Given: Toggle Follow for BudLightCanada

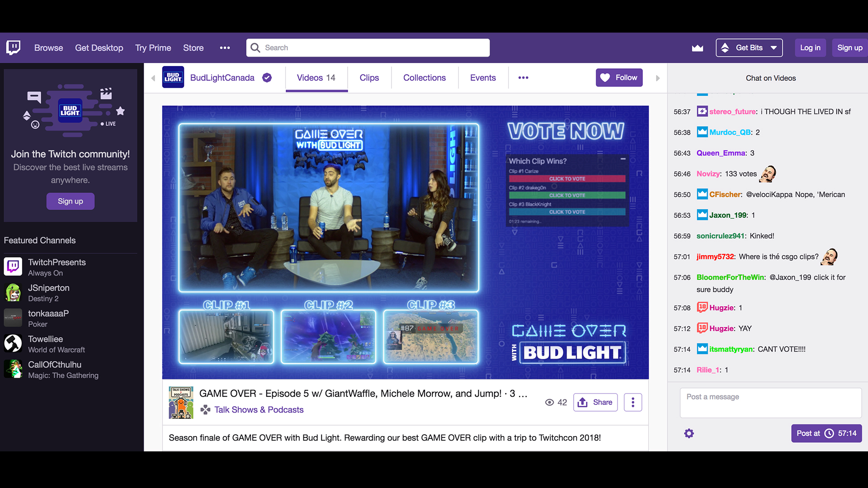Looking at the screenshot, I should tap(619, 78).
